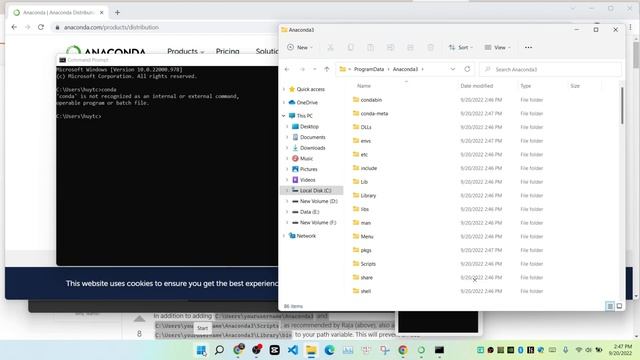Open File Explorer from the taskbar
Image resolution: width=640 pixels, height=360 pixels.
(x=311, y=350)
